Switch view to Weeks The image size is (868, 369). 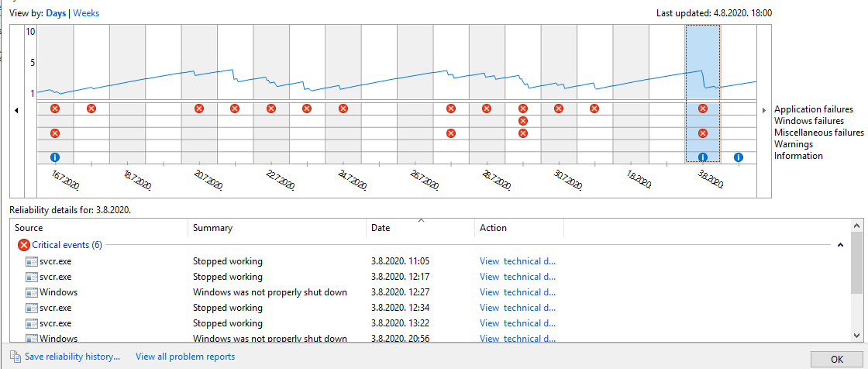86,13
